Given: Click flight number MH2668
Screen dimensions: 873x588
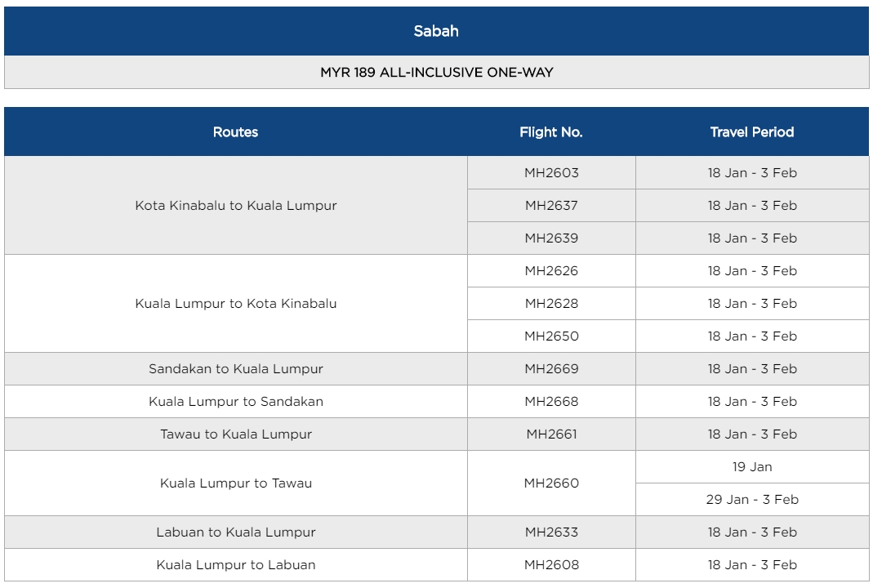Looking at the screenshot, I should (x=551, y=402).
